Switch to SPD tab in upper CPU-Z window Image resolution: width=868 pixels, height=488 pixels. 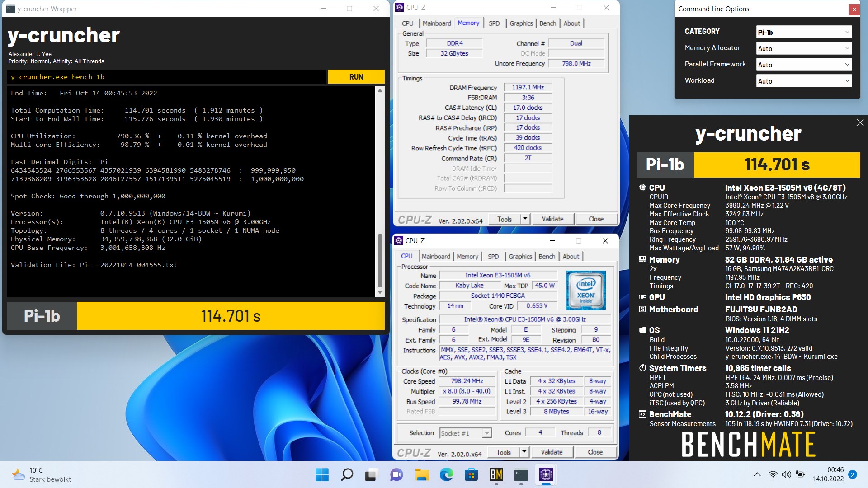[x=494, y=23]
